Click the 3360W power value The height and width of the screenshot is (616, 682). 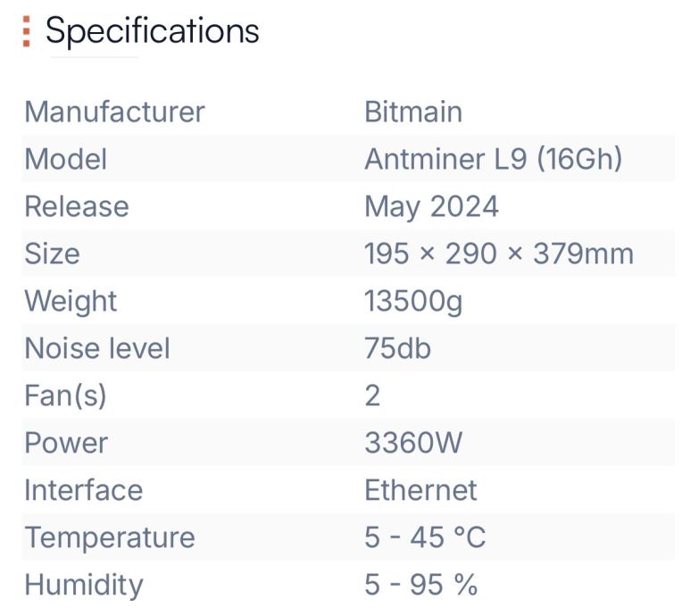tap(413, 443)
